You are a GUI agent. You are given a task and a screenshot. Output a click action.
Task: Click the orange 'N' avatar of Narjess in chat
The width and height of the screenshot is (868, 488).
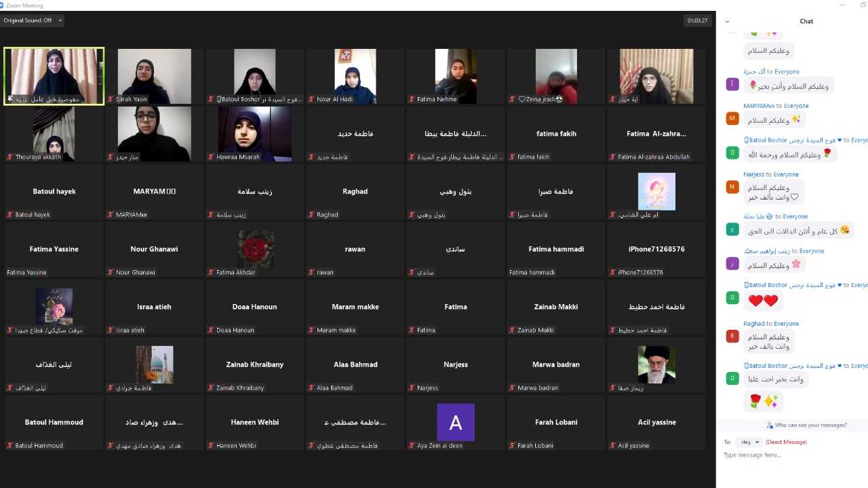click(x=732, y=187)
